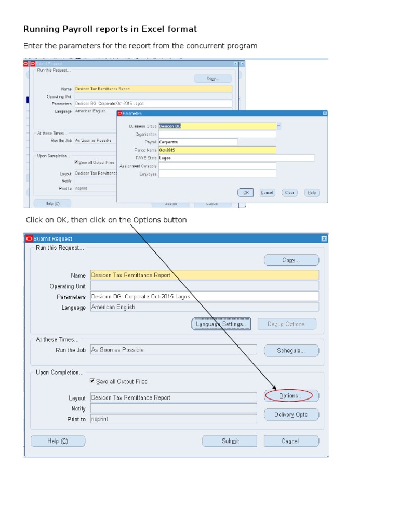Image resolution: width=399 pixels, height=532 pixels.
Task: Click the Language field showing American English
Action: 205,307
